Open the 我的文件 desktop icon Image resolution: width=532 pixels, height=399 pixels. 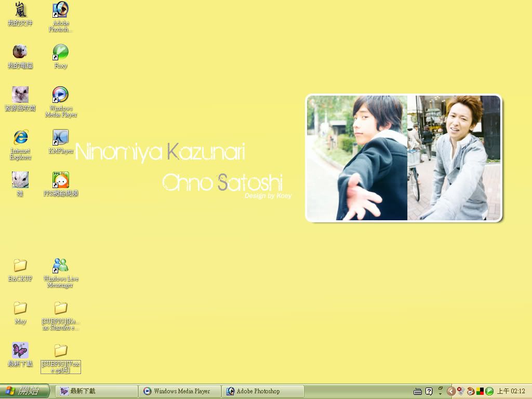[x=20, y=10]
